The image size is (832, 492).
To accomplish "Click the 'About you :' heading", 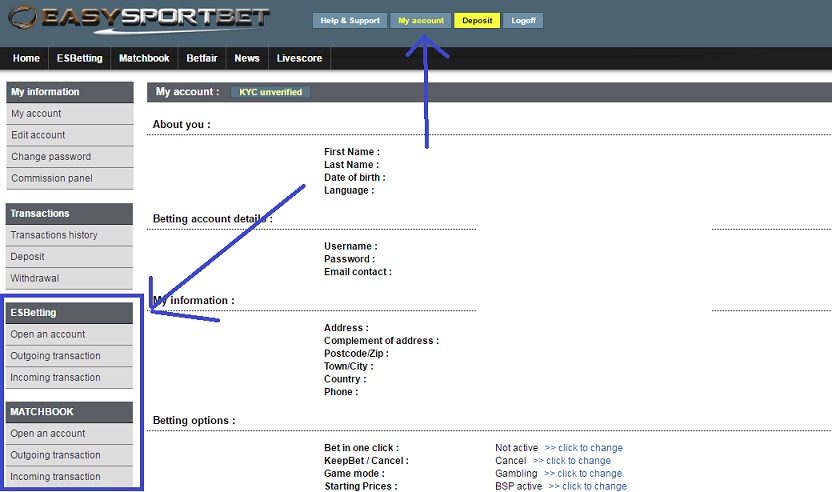I will pyautogui.click(x=181, y=125).
